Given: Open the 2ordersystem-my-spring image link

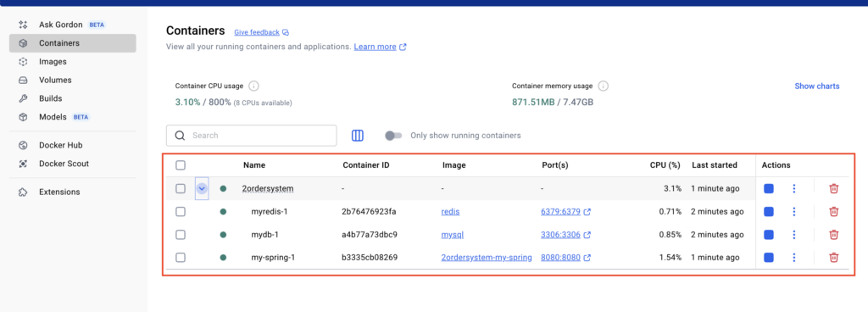Looking at the screenshot, I should pos(487,258).
